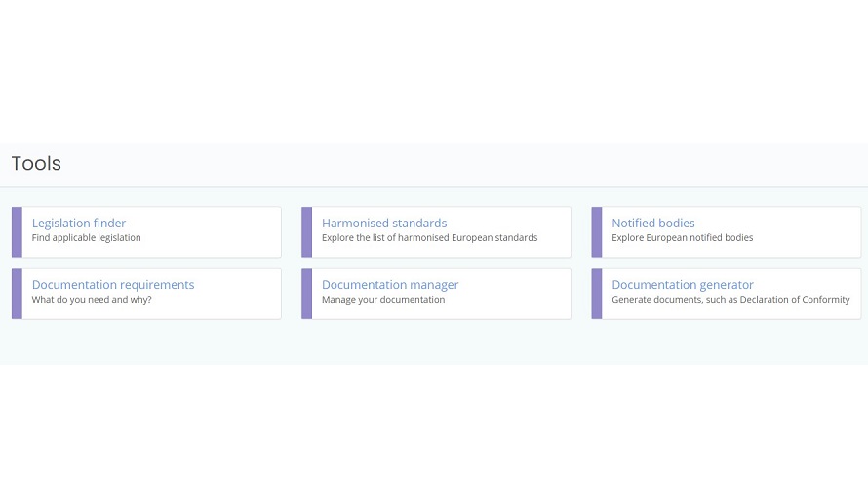Click 'Find applicable legislation' description text
868x488 pixels.
[x=87, y=238]
